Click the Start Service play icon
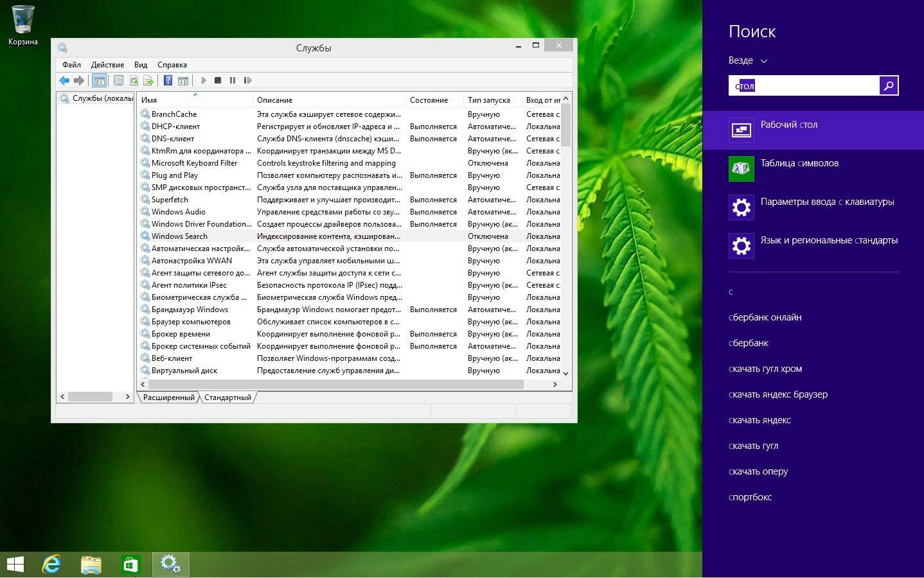The image size is (924, 578). click(x=203, y=80)
